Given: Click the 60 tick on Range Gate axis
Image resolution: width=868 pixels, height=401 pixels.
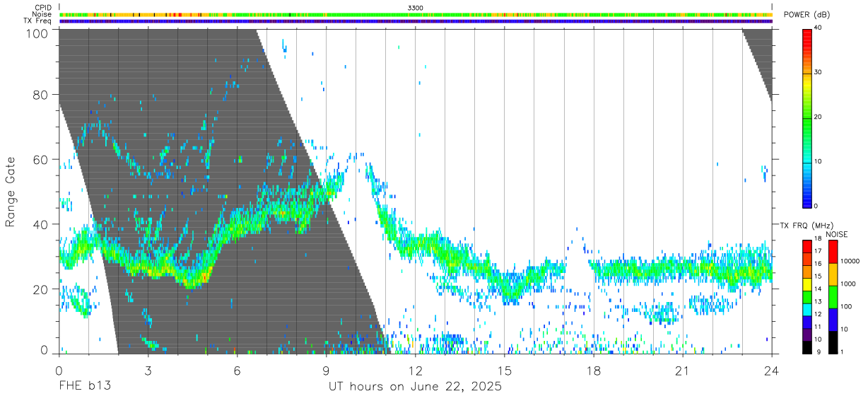Looking at the screenshot, I should pyautogui.click(x=40, y=160).
